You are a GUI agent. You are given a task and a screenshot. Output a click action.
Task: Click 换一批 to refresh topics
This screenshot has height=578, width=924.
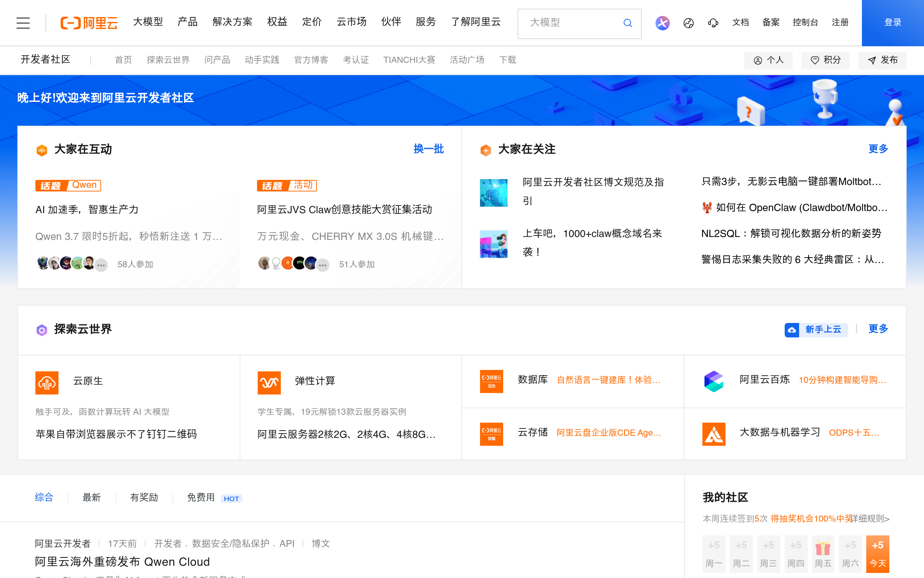[x=428, y=149]
